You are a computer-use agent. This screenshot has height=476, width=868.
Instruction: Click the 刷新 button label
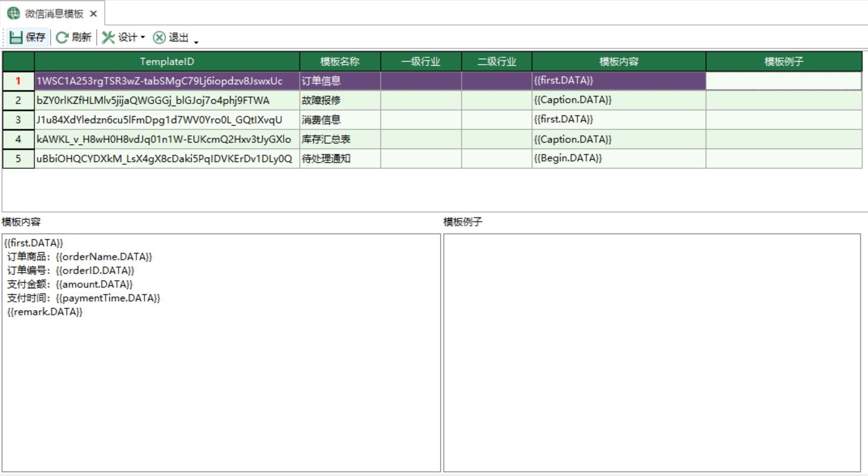(x=81, y=37)
